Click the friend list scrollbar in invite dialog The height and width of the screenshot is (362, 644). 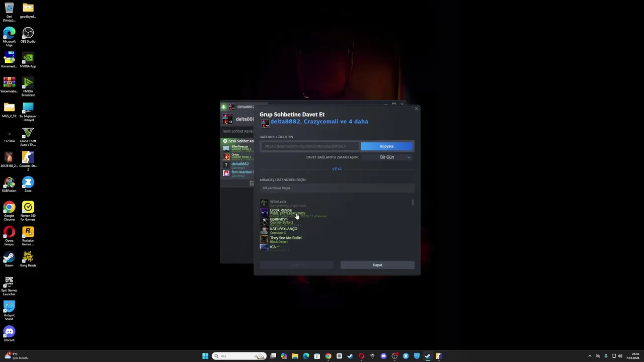[413, 203]
